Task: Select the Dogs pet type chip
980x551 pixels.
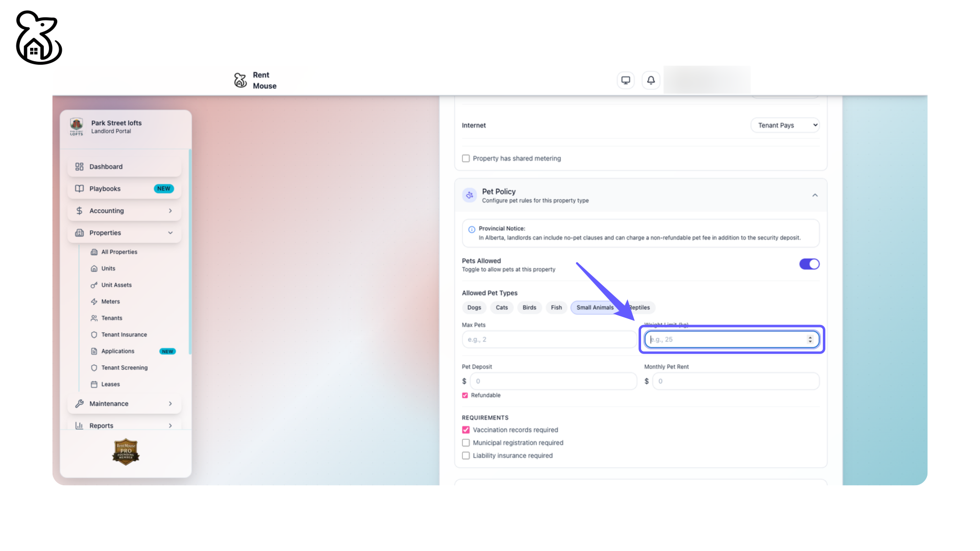Action: coord(474,308)
